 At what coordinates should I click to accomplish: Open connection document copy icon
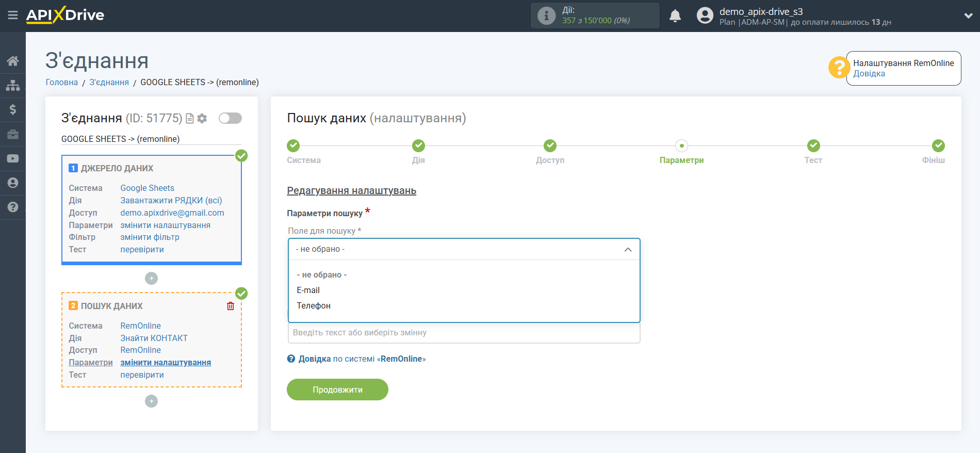point(190,119)
